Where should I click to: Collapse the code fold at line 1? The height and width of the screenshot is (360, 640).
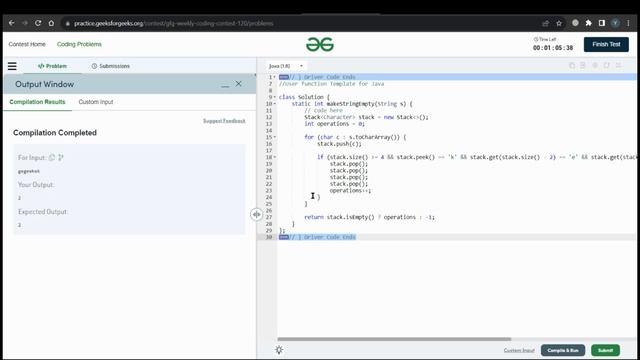pos(275,77)
